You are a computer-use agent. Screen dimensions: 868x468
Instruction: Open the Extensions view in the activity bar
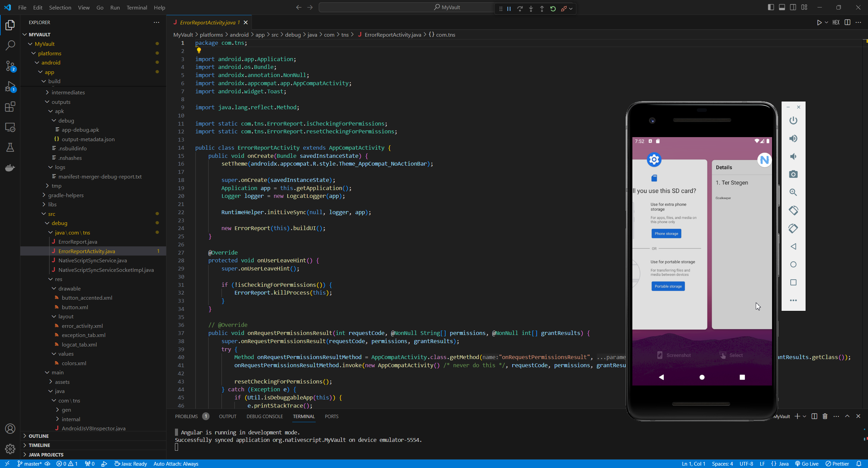pos(10,107)
